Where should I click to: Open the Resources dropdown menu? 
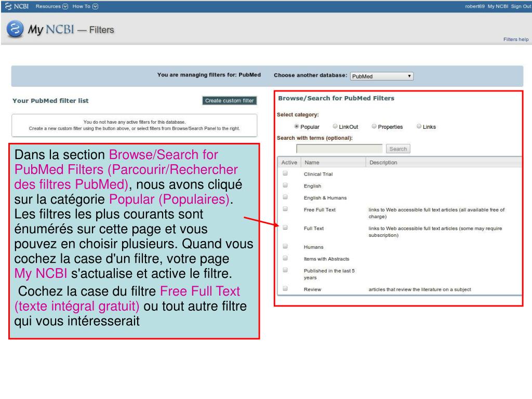51,6
